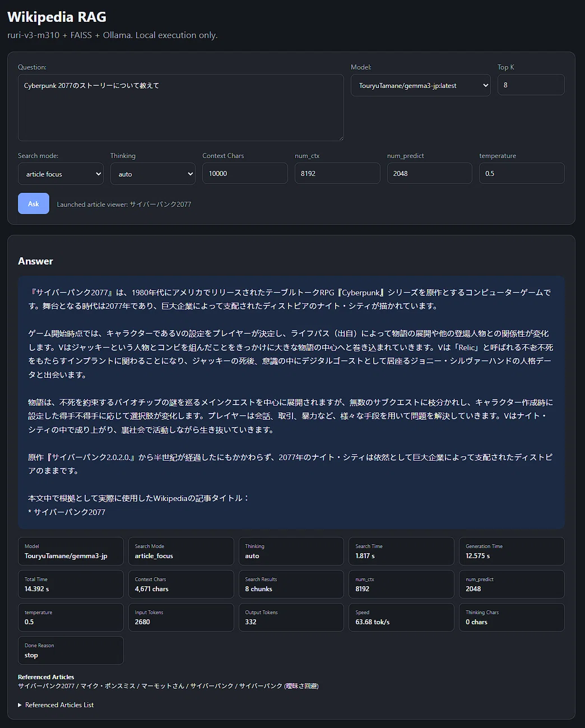Click the Generation Time value 12.575 s
This screenshot has width=585, height=728.
(478, 556)
